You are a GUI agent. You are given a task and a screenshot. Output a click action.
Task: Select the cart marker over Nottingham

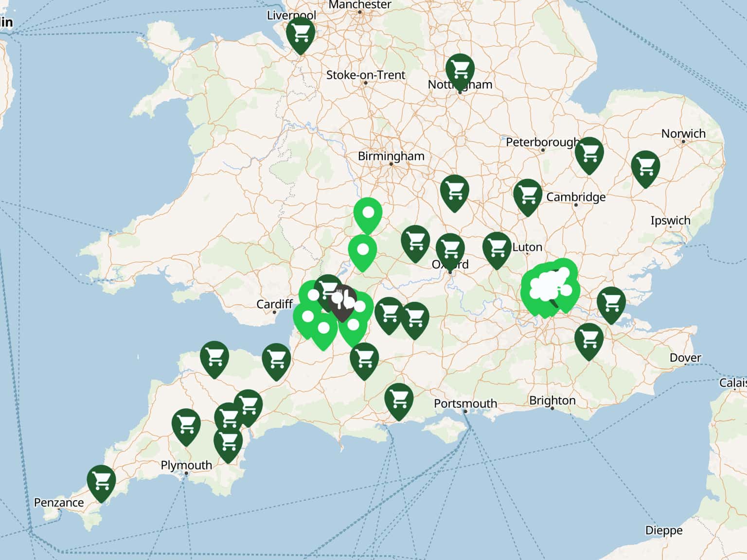point(460,70)
